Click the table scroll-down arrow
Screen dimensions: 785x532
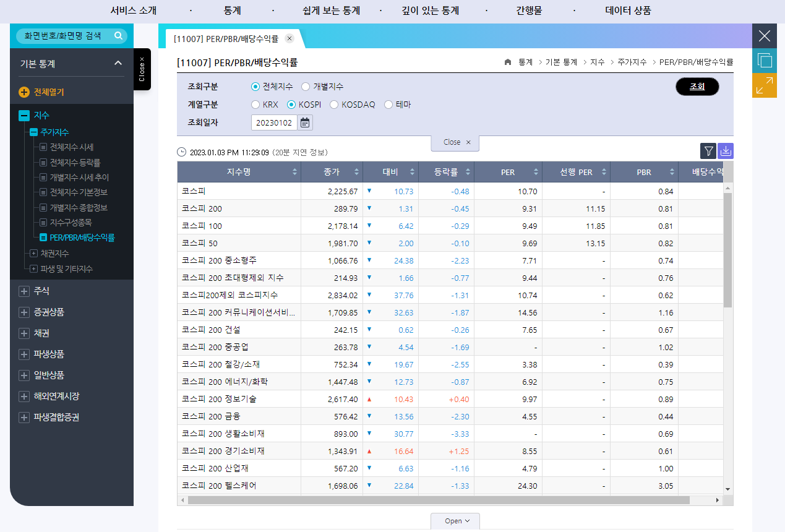(727, 489)
